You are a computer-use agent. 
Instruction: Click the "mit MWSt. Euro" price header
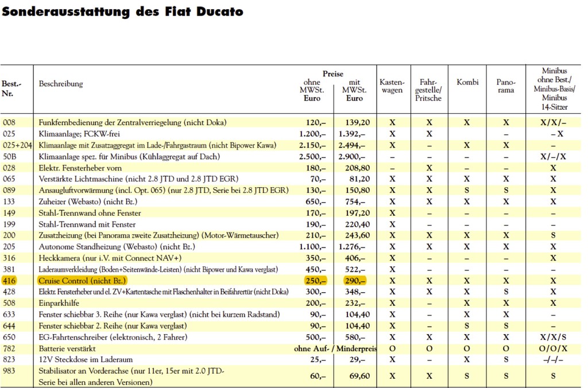354,90
